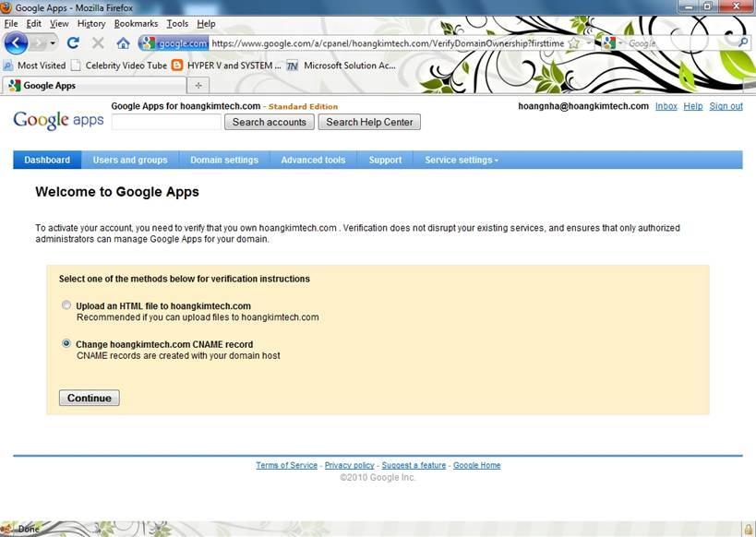Image resolution: width=756 pixels, height=537 pixels.
Task: Go to the Home page icon
Action: [124, 43]
